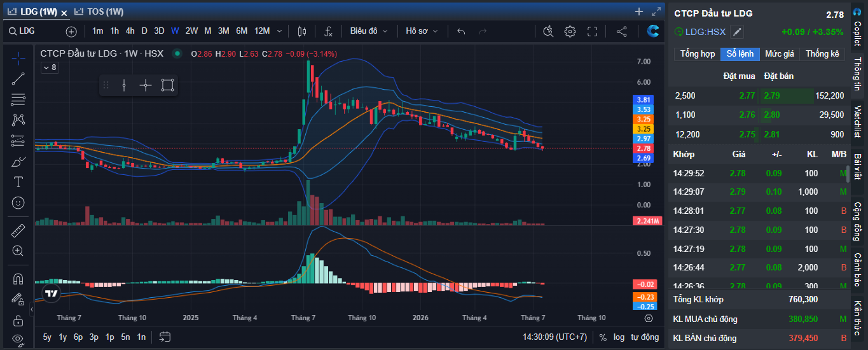The height and width of the screenshot is (350, 868).
Task: Open chart settings gear icon
Action: (x=570, y=31)
